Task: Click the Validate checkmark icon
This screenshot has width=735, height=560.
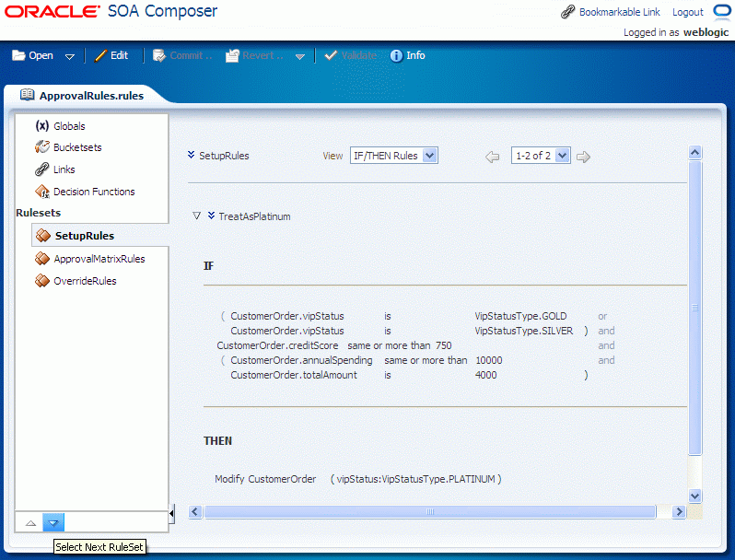Action: coord(331,55)
